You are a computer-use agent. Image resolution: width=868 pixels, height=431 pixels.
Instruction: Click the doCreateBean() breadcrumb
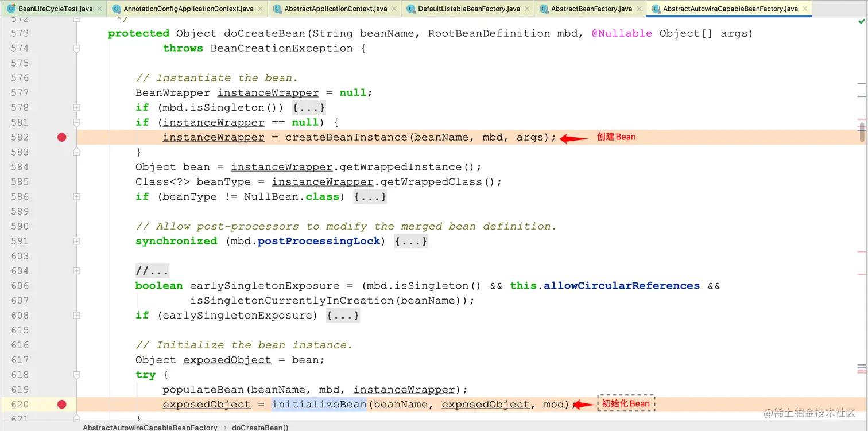(260, 428)
